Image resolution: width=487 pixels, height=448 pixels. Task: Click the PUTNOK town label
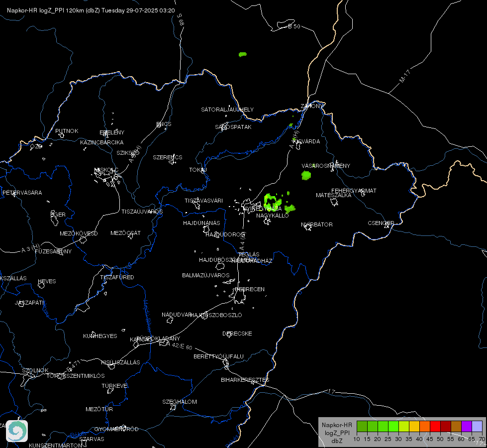[67, 131]
